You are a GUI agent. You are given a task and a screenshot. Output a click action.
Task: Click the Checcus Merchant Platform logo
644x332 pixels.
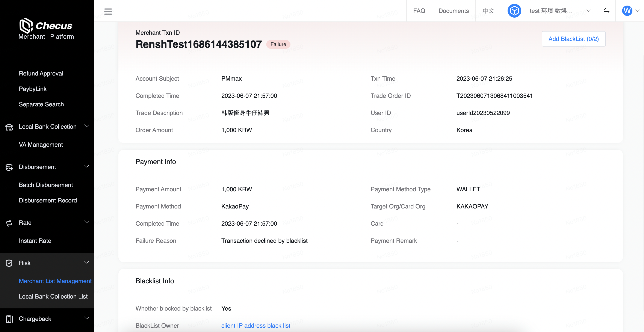tap(47, 29)
